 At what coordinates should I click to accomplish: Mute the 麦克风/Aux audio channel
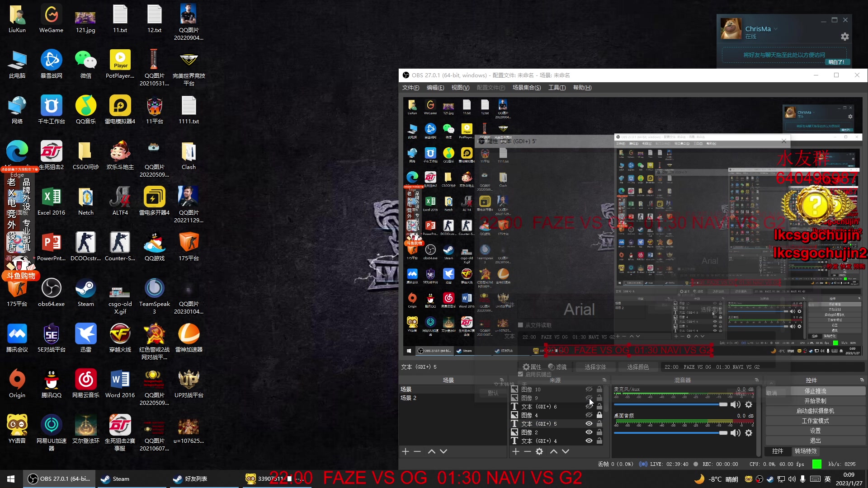[736, 404]
